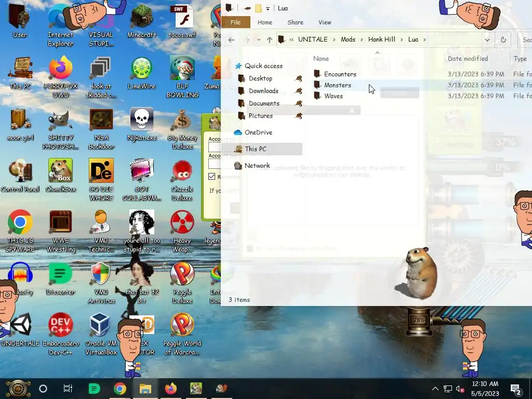This screenshot has height=399, width=532.
Task: Click Mods in address breadcrumb
Action: (348, 39)
